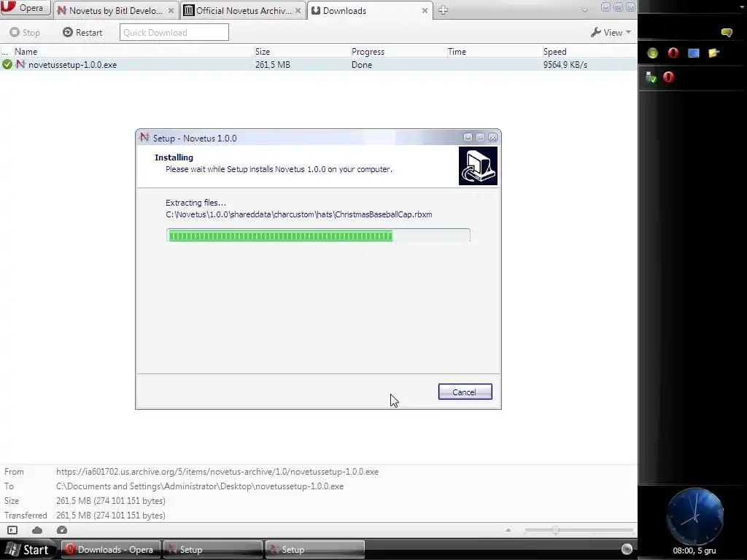Toggle the Opera panel button in status bar
The image size is (747, 560).
point(12,530)
